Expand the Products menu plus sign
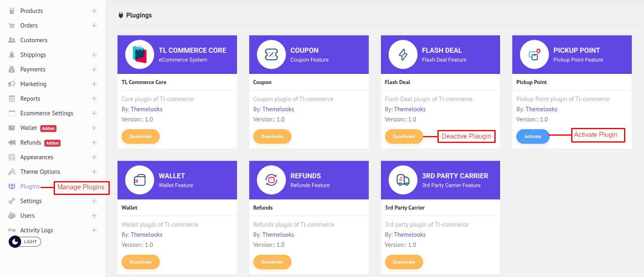The width and height of the screenshot is (644, 277). [94, 11]
